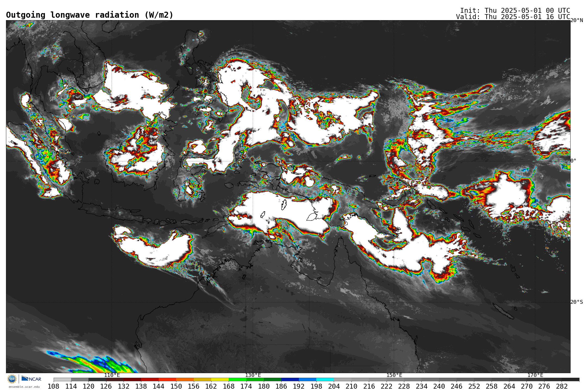
Task: Click the colorbar value 240
Action: coord(439,386)
